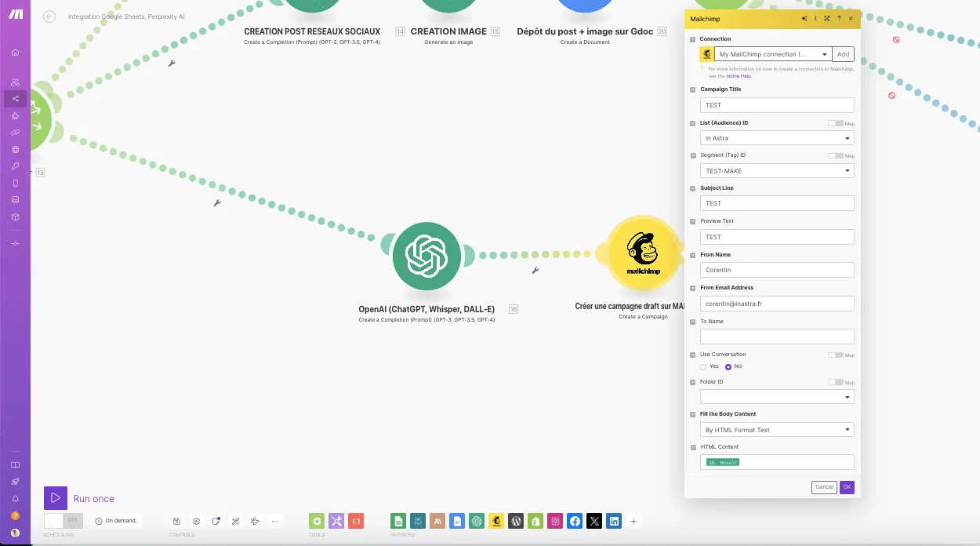980x546 pixels.
Task: Click the Mailchimp module node on canvas
Action: tap(643, 253)
